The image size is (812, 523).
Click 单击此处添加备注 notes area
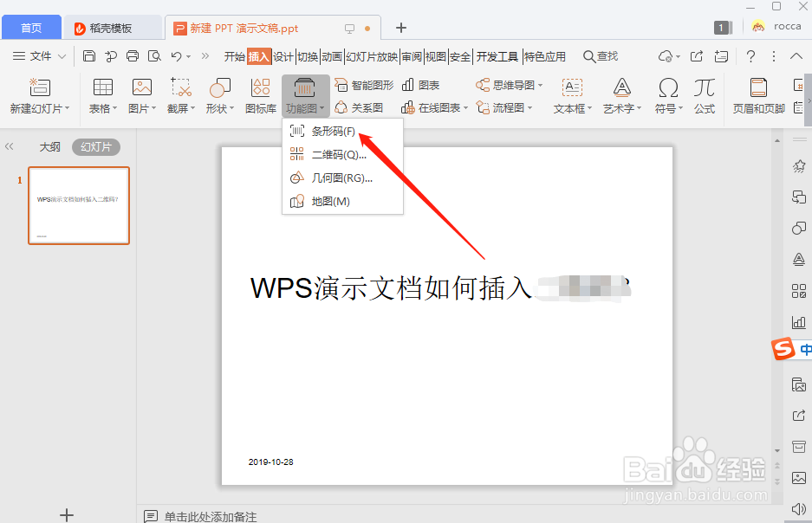[x=211, y=516]
